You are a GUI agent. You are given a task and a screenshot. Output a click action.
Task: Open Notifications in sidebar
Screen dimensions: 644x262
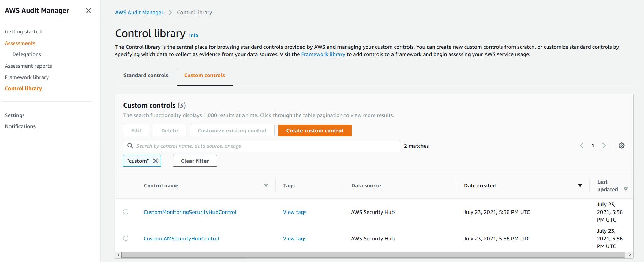20,126
